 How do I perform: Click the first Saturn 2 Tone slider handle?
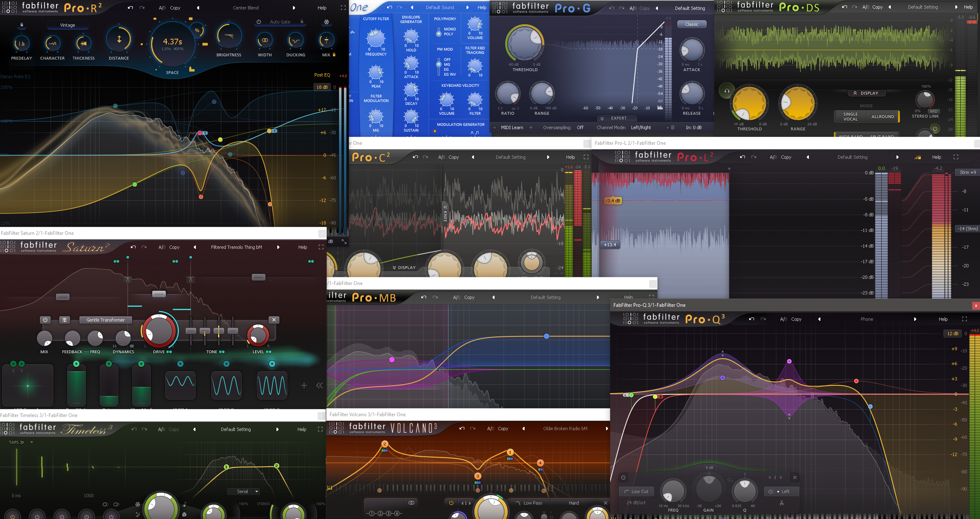[x=190, y=331]
